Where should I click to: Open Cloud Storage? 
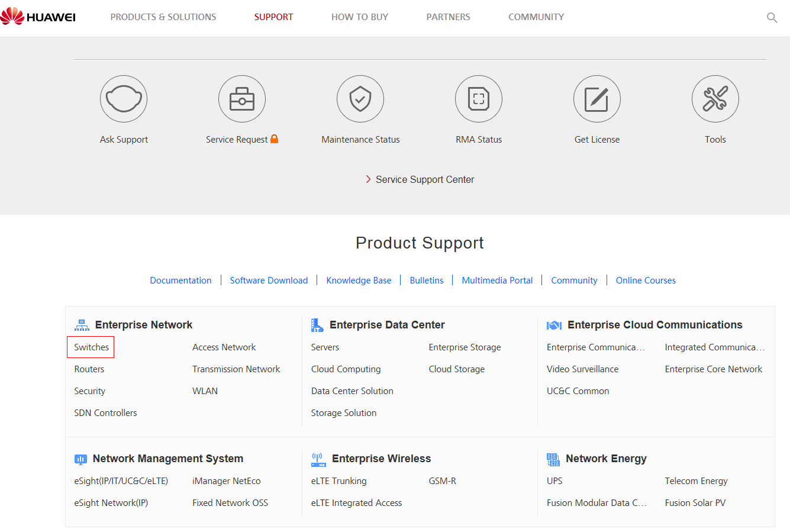click(457, 369)
